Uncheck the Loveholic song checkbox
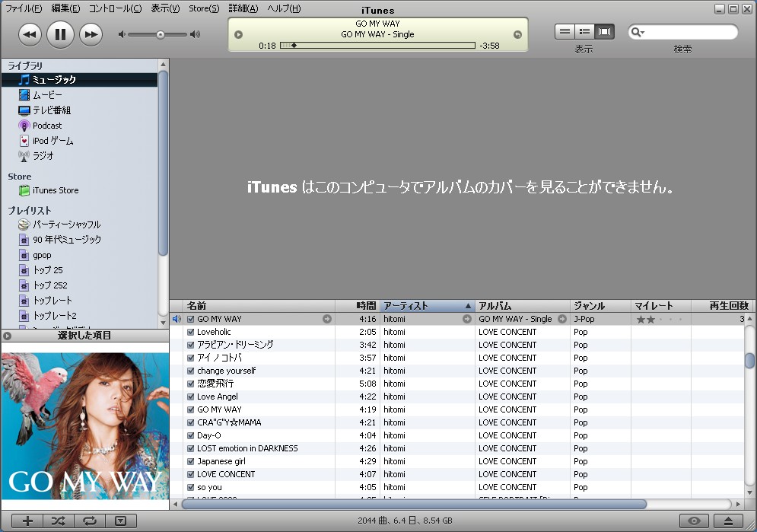 coord(191,332)
